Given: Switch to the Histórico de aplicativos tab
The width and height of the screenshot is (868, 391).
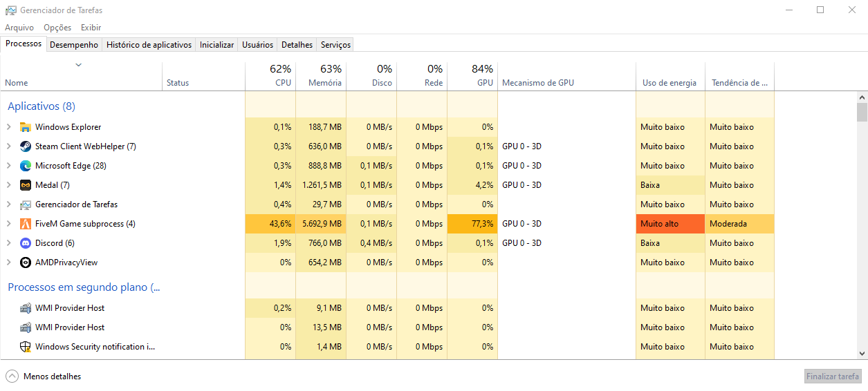Looking at the screenshot, I should (149, 45).
